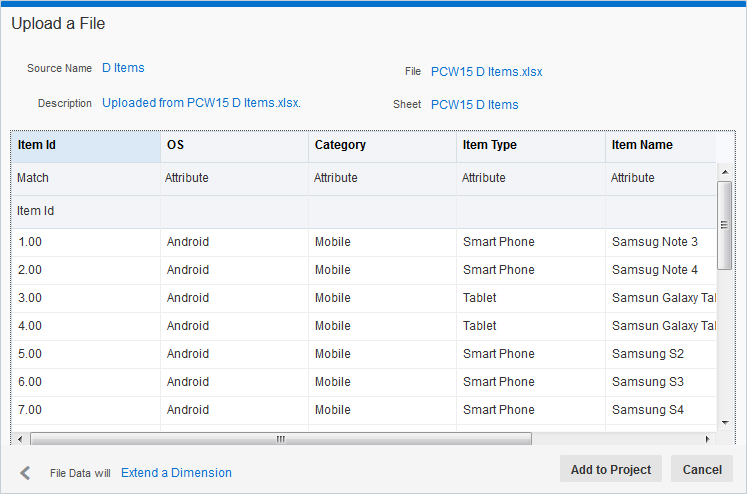Click Samsug Note 3 item name cell
The image size is (747, 494).
click(x=661, y=242)
